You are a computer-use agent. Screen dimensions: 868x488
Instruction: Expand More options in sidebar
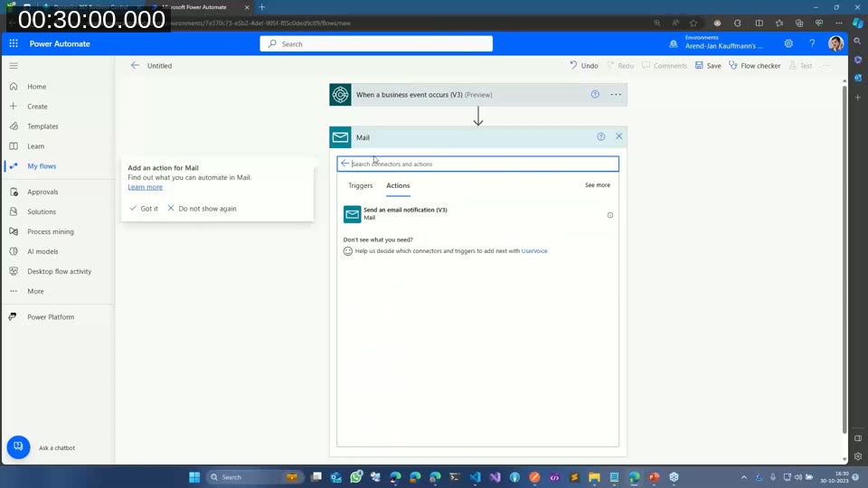(35, 292)
